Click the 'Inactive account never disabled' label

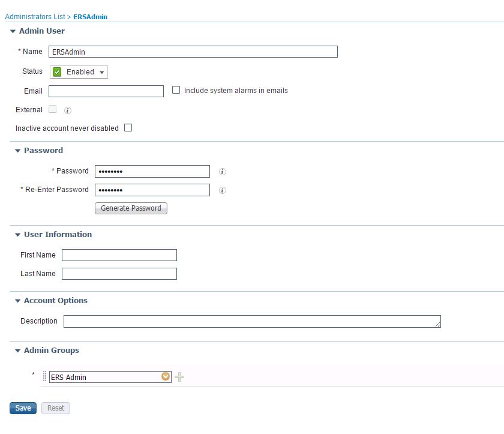pos(67,128)
